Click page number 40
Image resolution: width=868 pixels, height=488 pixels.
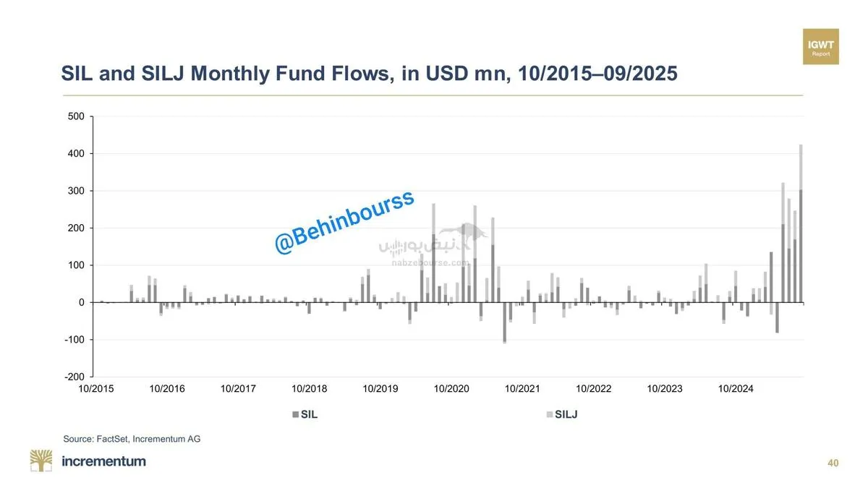pos(833,463)
